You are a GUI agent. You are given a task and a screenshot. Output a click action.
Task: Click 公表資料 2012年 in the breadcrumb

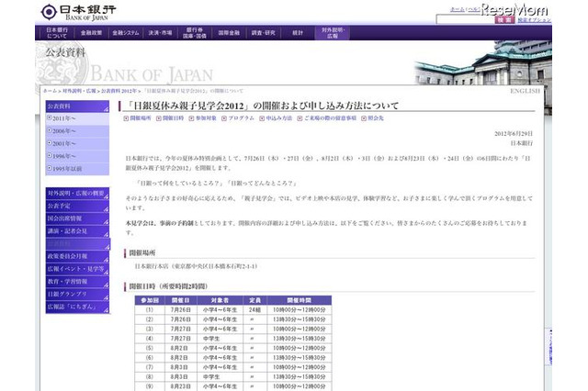(x=119, y=91)
